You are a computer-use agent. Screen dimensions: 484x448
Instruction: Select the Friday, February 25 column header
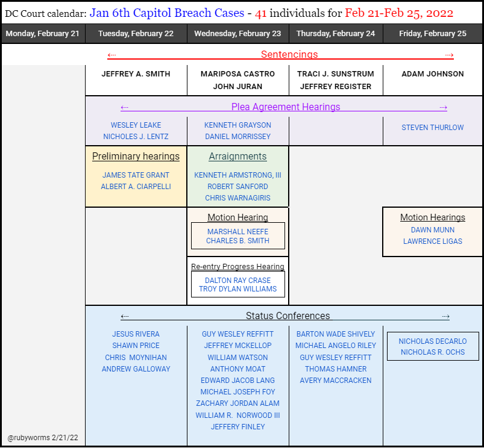[433, 33]
